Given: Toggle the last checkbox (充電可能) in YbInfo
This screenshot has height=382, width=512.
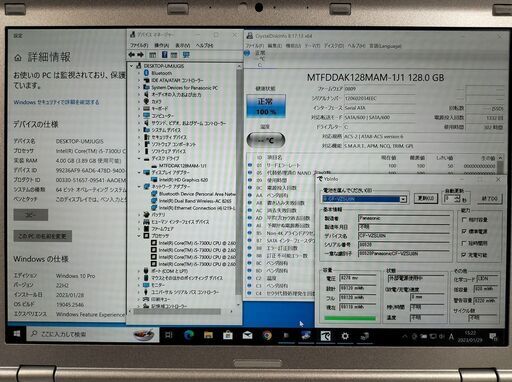Looking at the screenshot, I should (464, 255).
